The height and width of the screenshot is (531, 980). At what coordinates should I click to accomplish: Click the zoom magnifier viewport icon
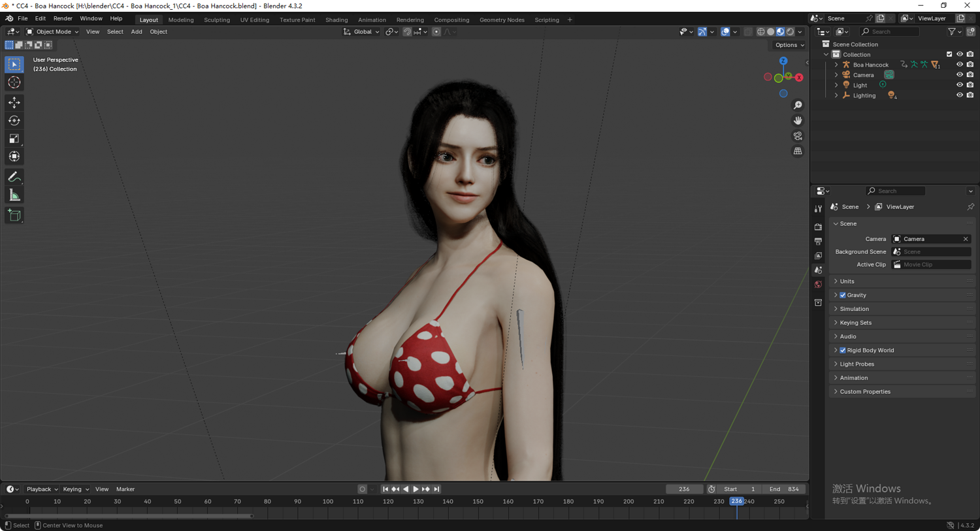tap(798, 105)
